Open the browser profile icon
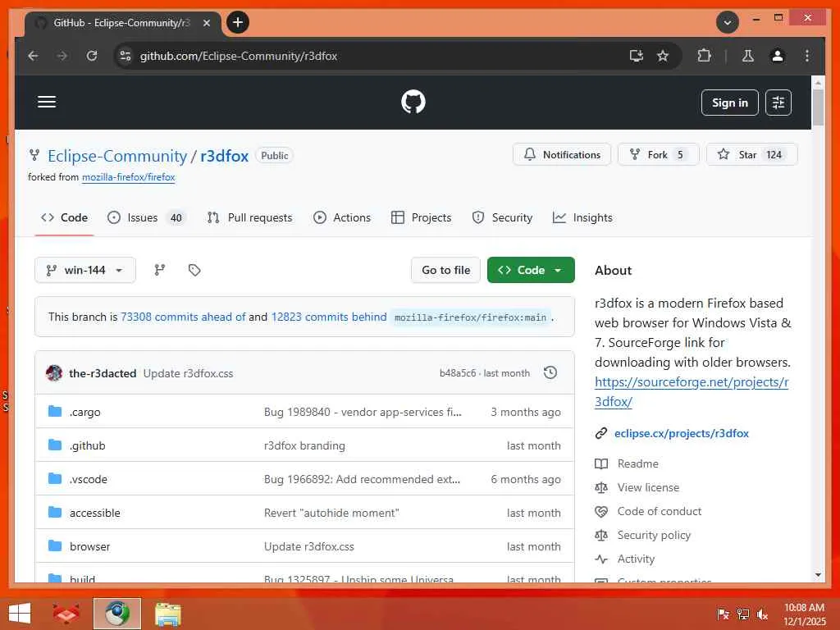The width and height of the screenshot is (840, 630). tap(778, 56)
